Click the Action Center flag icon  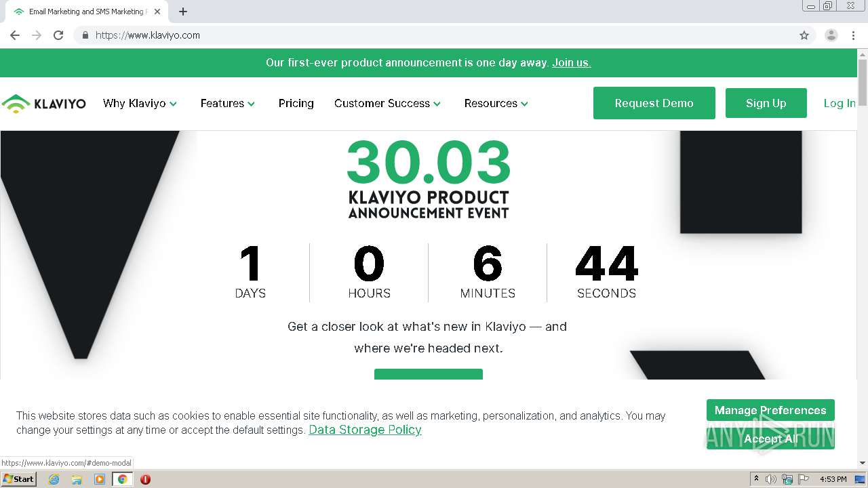[804, 479]
